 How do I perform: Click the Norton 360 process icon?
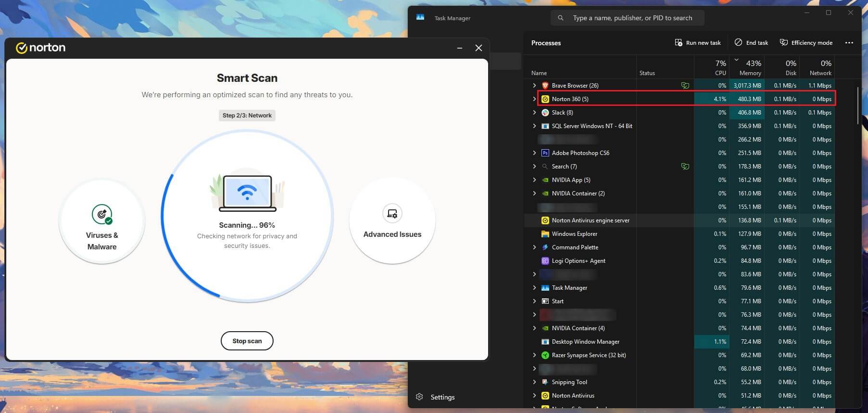click(545, 99)
